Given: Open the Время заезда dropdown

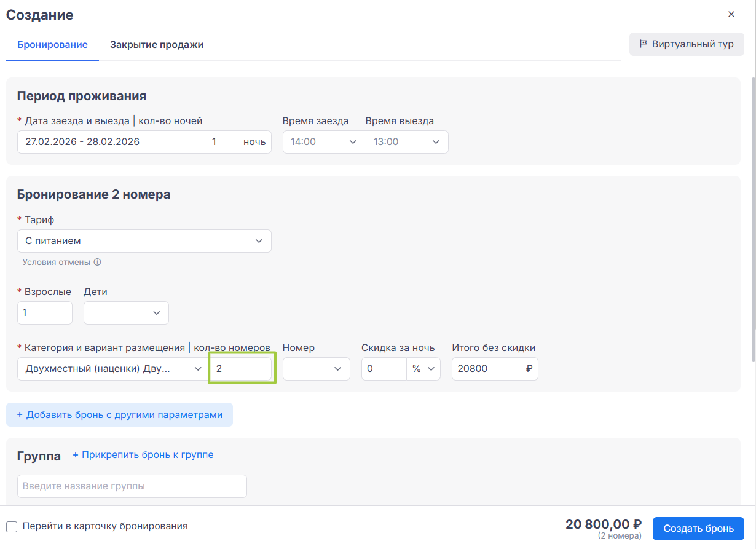Looking at the screenshot, I should click(323, 142).
